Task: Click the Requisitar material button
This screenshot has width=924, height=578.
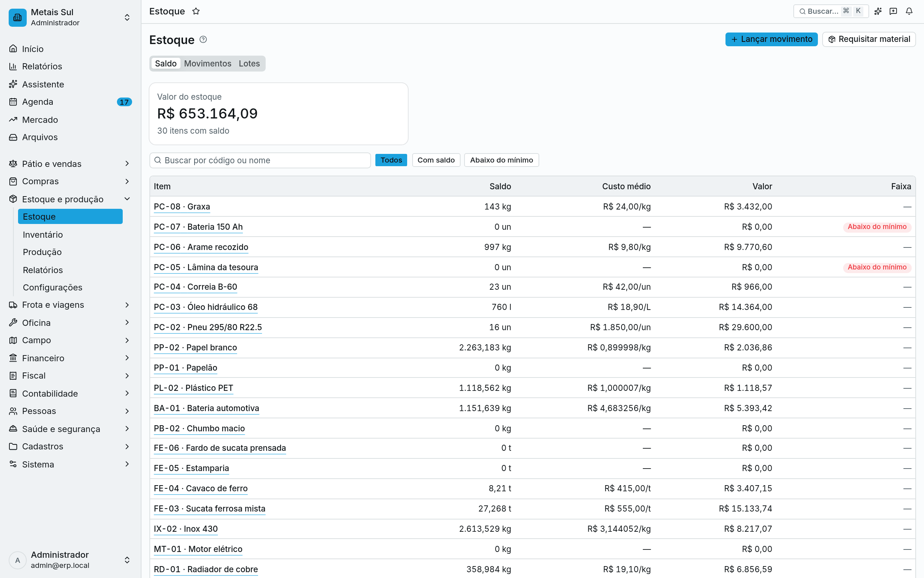Action: coord(869,39)
